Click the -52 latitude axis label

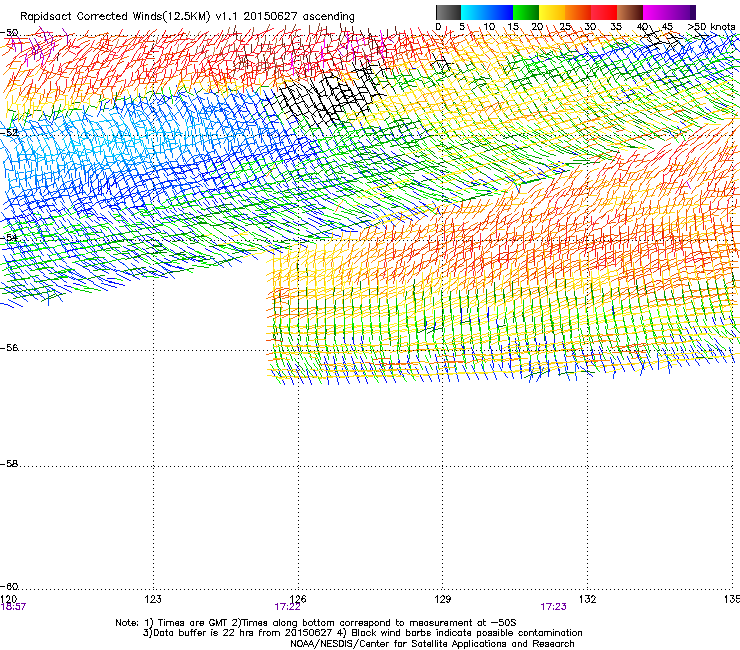9,133
